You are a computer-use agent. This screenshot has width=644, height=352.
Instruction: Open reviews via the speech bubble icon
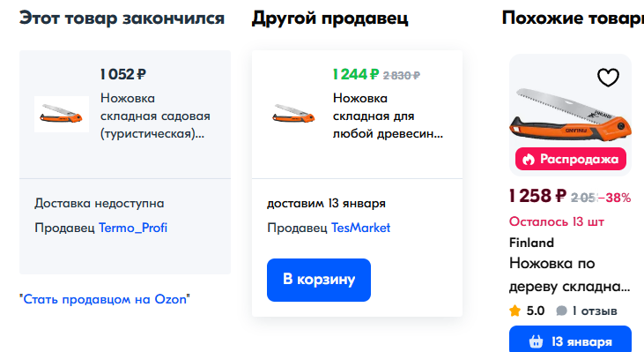[x=561, y=311]
